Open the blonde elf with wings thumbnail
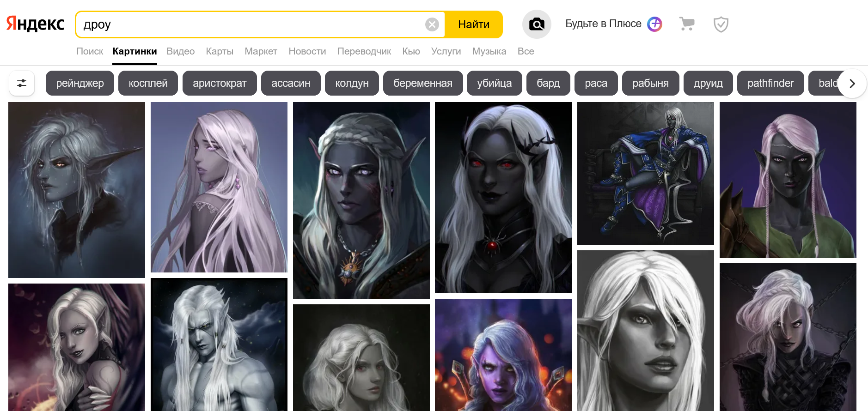 (77, 347)
